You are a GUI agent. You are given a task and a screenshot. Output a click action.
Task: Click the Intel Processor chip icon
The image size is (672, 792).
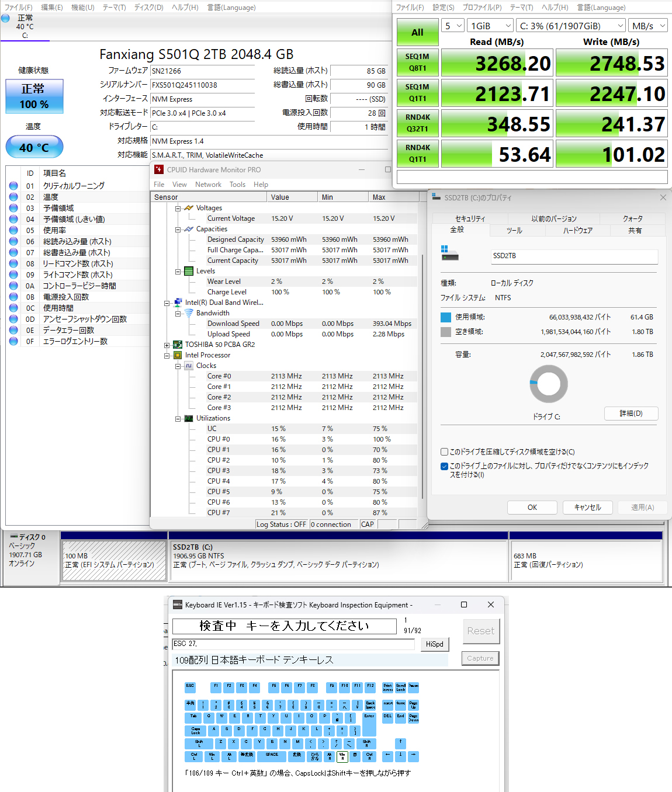coord(178,355)
